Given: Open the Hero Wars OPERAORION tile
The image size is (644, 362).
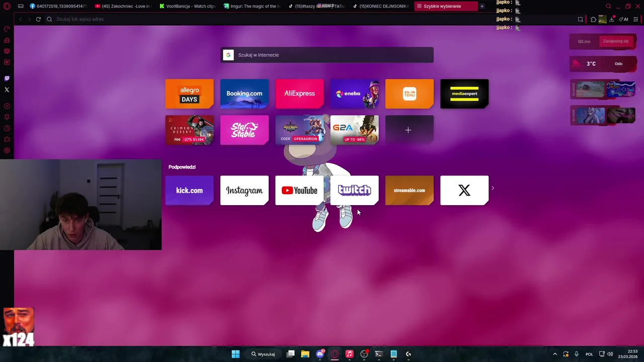Looking at the screenshot, I should click(x=299, y=130).
